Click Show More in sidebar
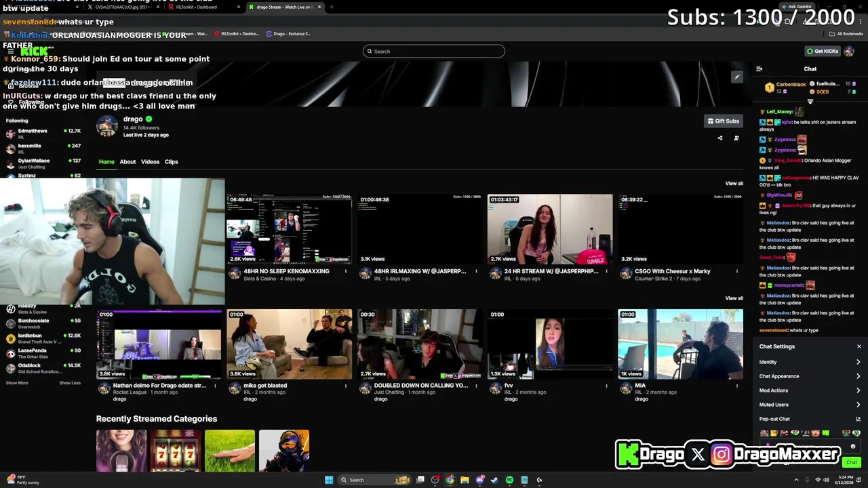The image size is (868, 488). coord(17,383)
